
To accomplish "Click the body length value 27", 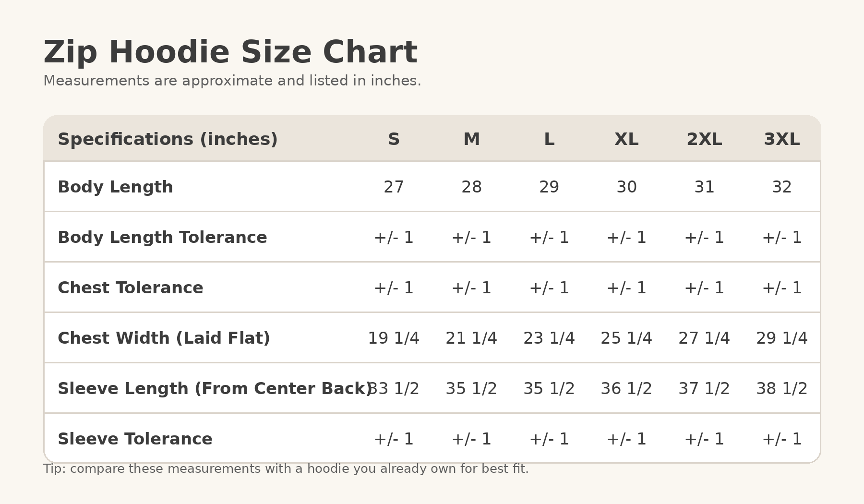I will click(394, 187).
